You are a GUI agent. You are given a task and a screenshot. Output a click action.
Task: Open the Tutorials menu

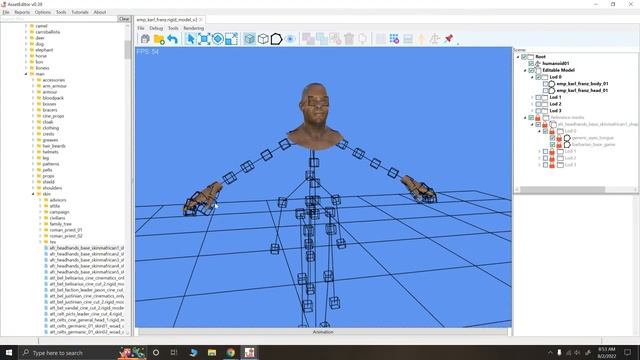[x=80, y=12]
